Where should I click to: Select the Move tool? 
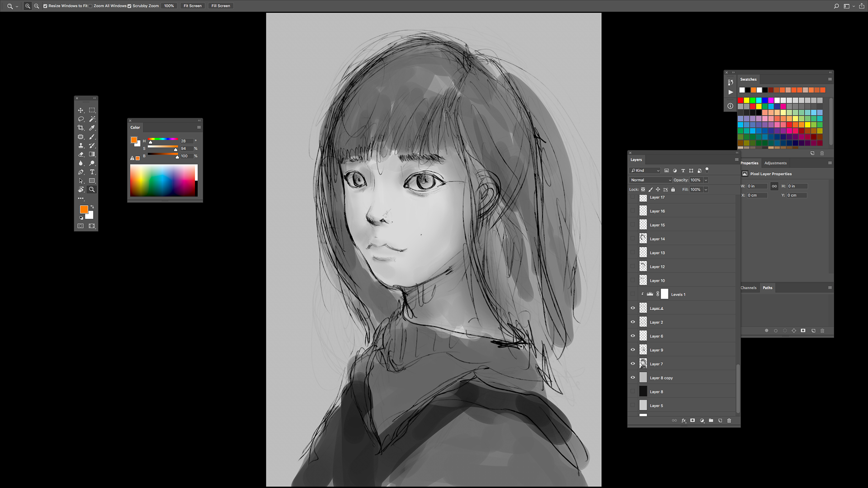(x=80, y=110)
